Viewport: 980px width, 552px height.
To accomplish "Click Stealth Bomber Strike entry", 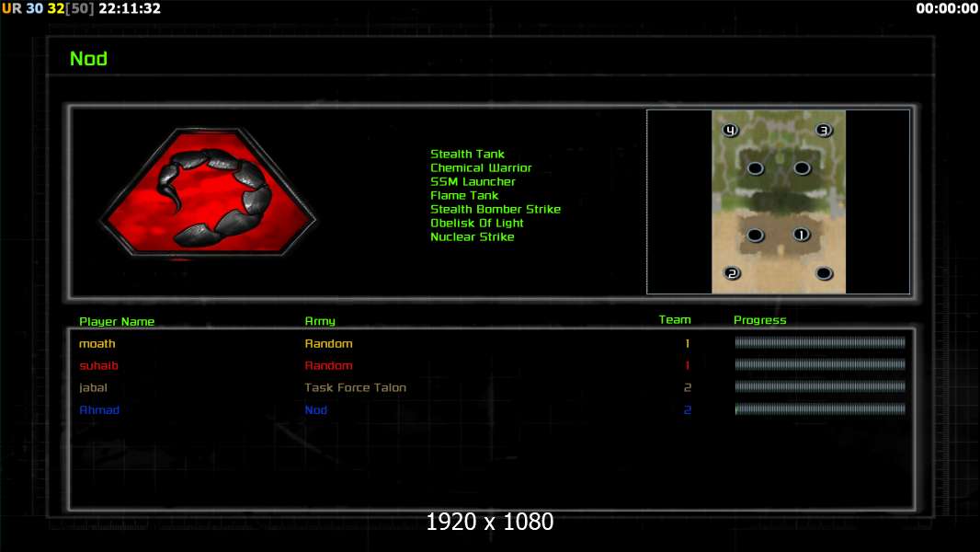I will (x=495, y=209).
